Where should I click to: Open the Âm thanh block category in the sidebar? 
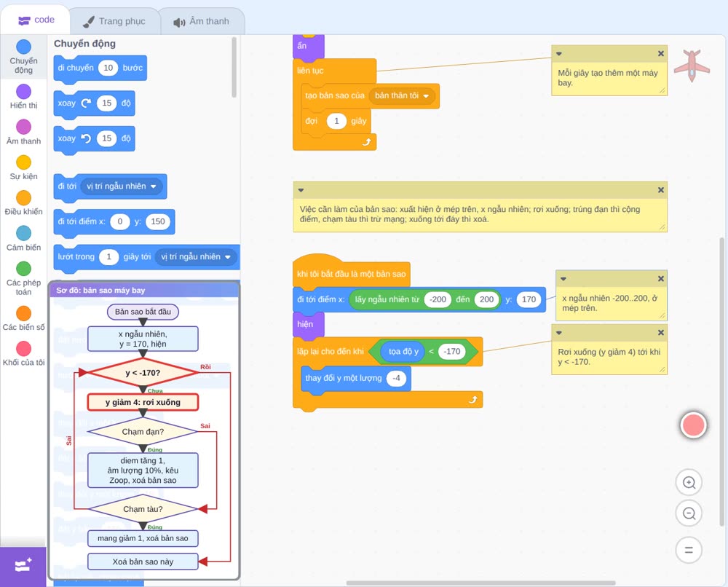24,133
